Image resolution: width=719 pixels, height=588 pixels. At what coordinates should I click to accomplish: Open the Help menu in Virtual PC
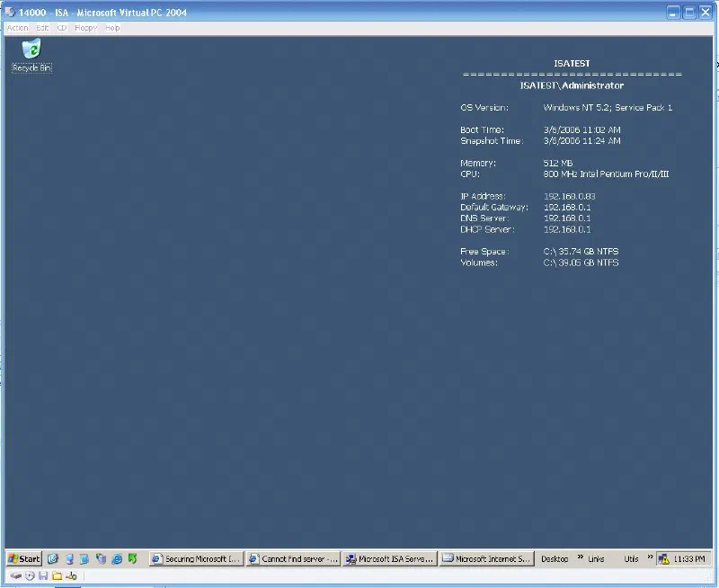pyautogui.click(x=112, y=28)
